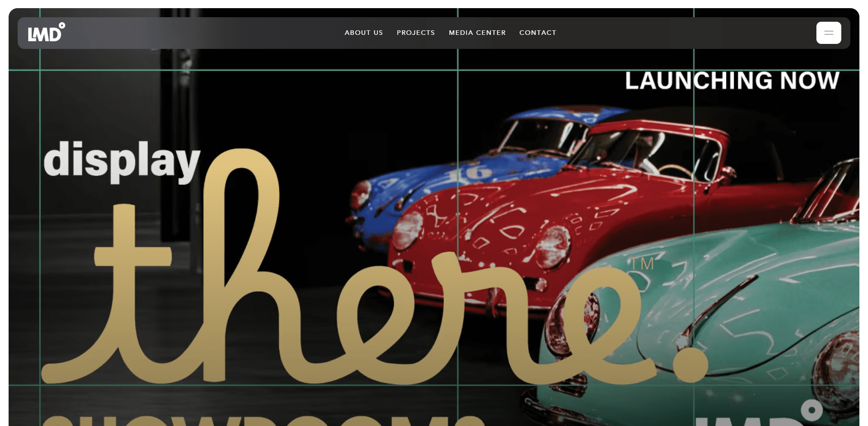Open the hamburger menu button

tap(828, 33)
